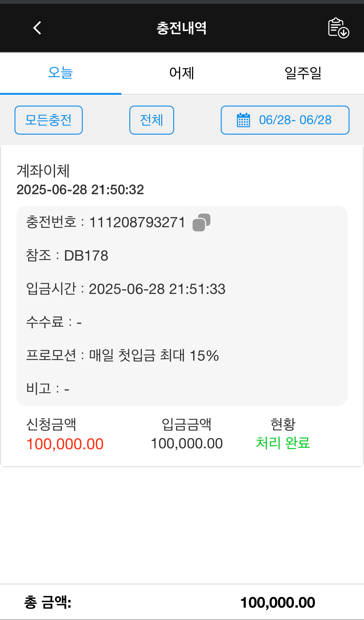Tap the back arrow icon
The height and width of the screenshot is (620, 364).
pyautogui.click(x=37, y=28)
